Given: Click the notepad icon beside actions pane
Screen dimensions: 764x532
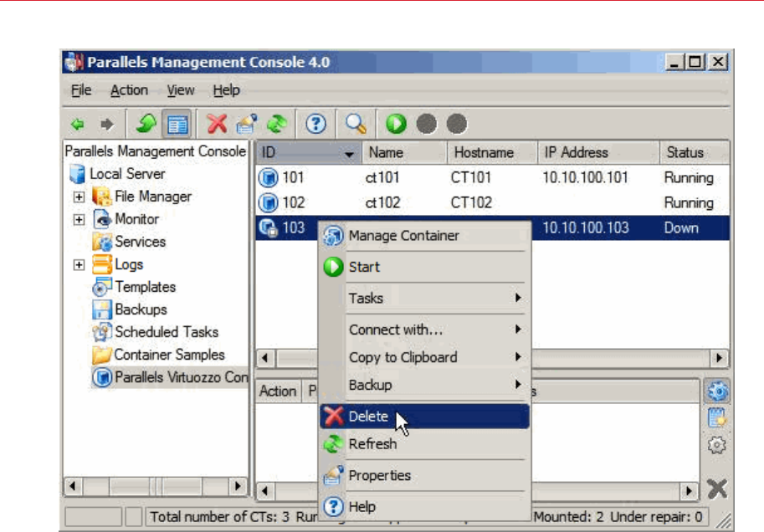Looking at the screenshot, I should click(x=717, y=418).
